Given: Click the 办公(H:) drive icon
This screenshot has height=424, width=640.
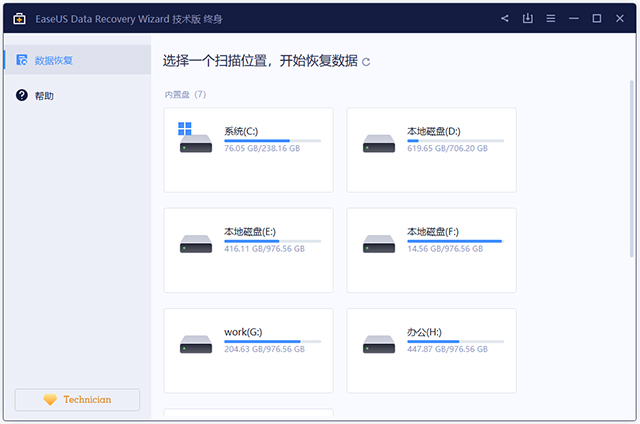Looking at the screenshot, I should pos(379,344).
